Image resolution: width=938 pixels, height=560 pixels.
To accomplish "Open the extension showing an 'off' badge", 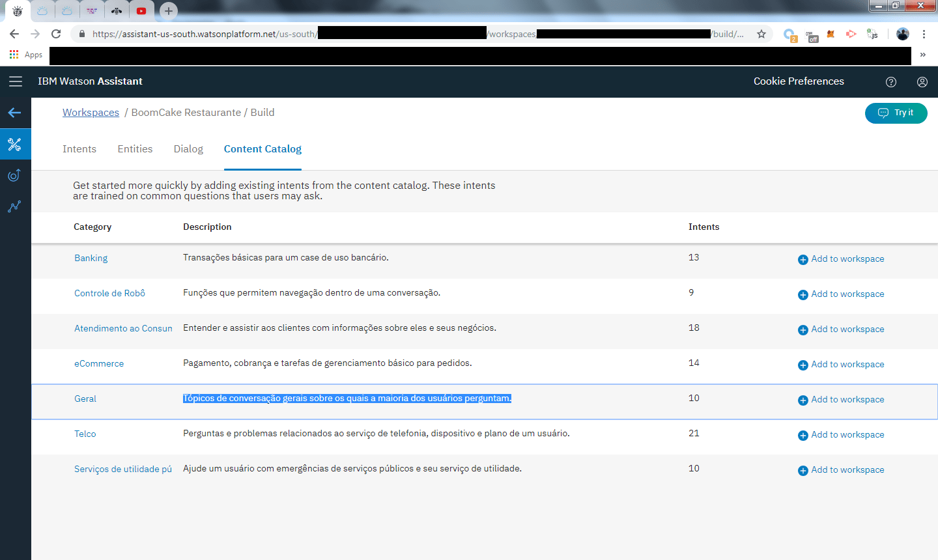I will click(x=812, y=35).
